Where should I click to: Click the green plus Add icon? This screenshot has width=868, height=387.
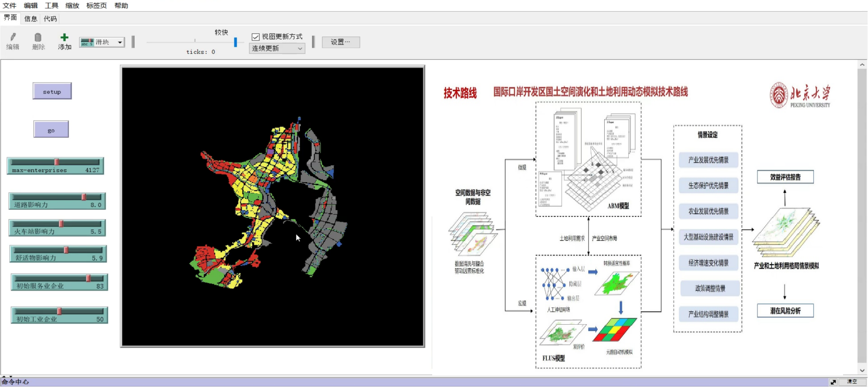click(x=64, y=37)
